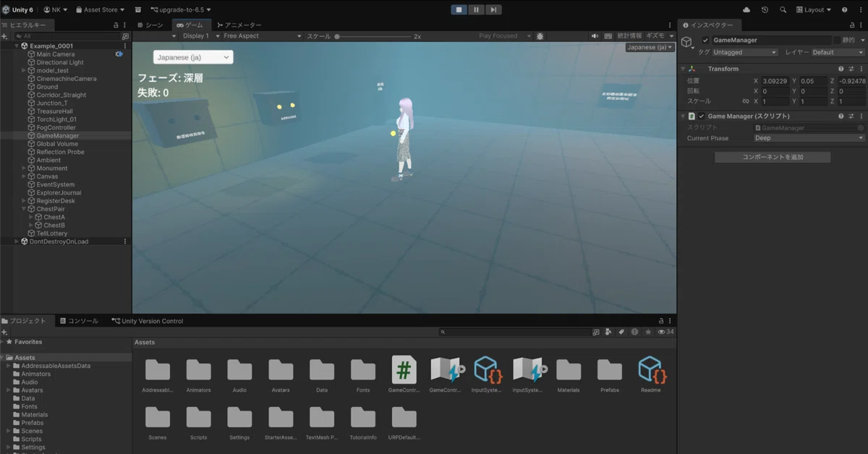Image resolution: width=868 pixels, height=454 pixels.
Task: Toggle the ギズモ gizmos button
Action: [x=655, y=36]
